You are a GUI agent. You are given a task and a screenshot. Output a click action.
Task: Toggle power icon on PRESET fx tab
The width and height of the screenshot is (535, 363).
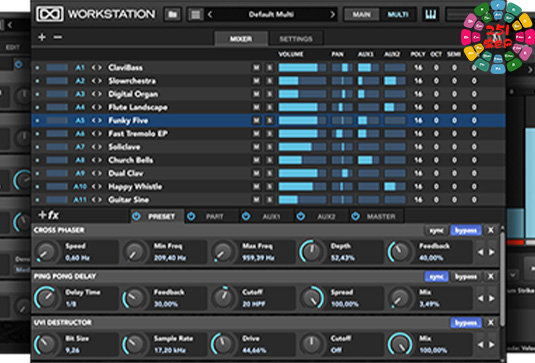[x=136, y=216]
